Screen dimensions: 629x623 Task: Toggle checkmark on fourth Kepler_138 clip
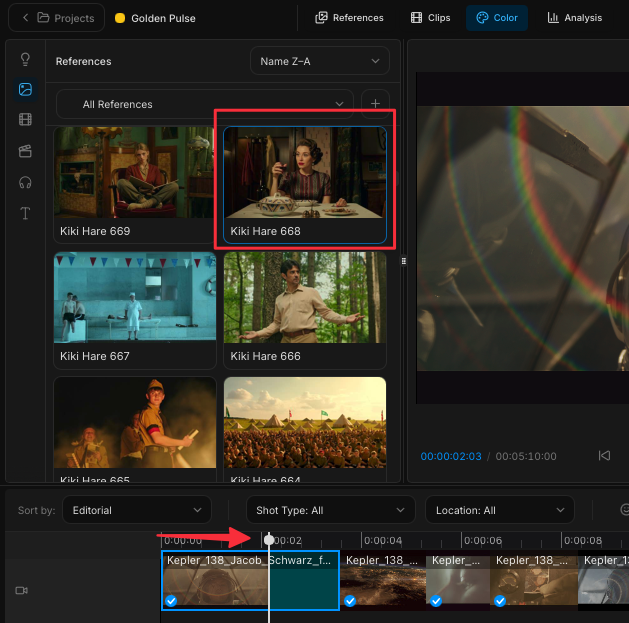point(500,601)
